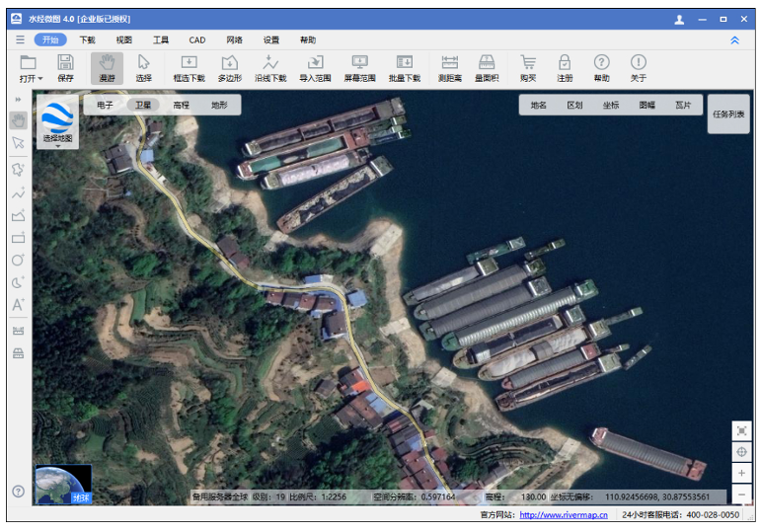Open the 任务列表 task list panel
This screenshot has height=532, width=760.
click(x=728, y=114)
